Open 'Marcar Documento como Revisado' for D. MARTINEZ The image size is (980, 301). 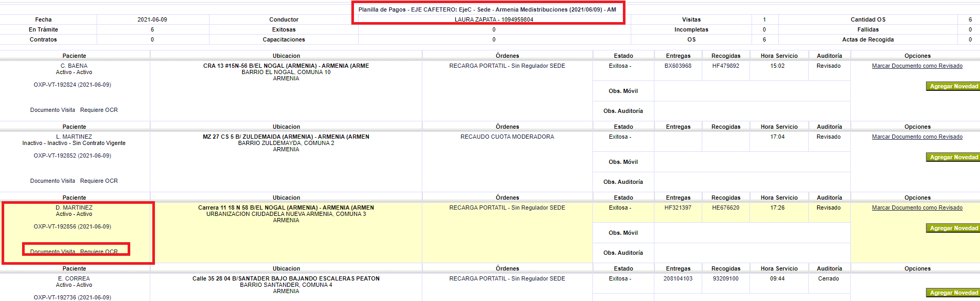(x=917, y=208)
